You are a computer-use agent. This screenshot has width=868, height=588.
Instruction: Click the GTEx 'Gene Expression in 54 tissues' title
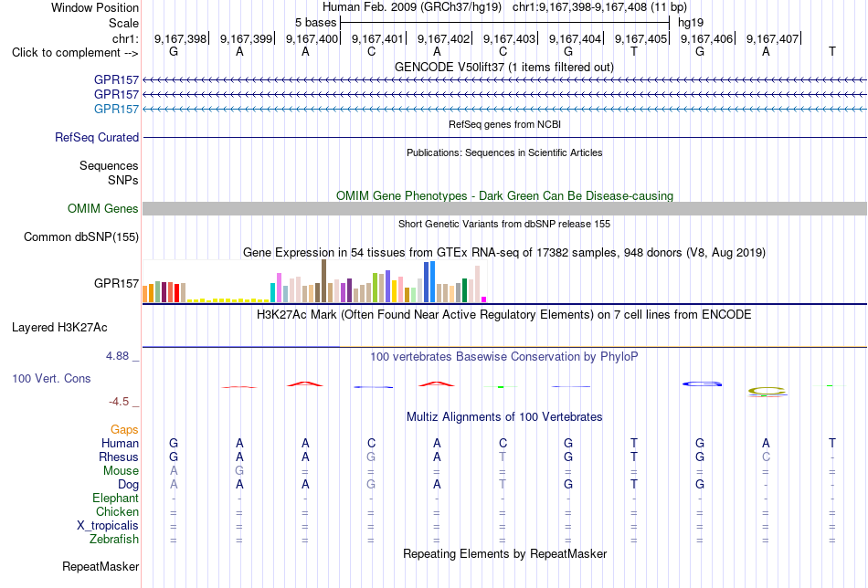pos(504,253)
